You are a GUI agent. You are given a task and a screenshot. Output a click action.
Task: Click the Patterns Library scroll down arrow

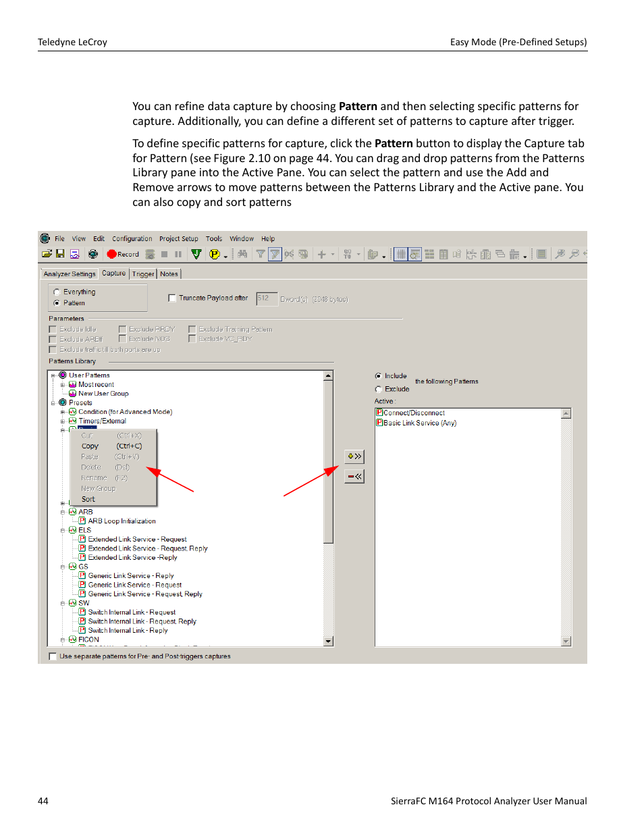pyautogui.click(x=329, y=642)
